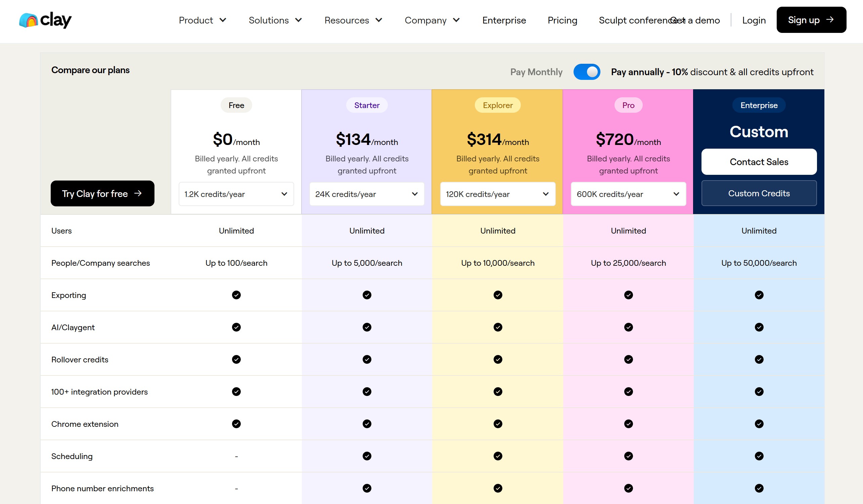Click the Enterprise plan badge
Screen dimensions: 863x504
[x=759, y=105]
